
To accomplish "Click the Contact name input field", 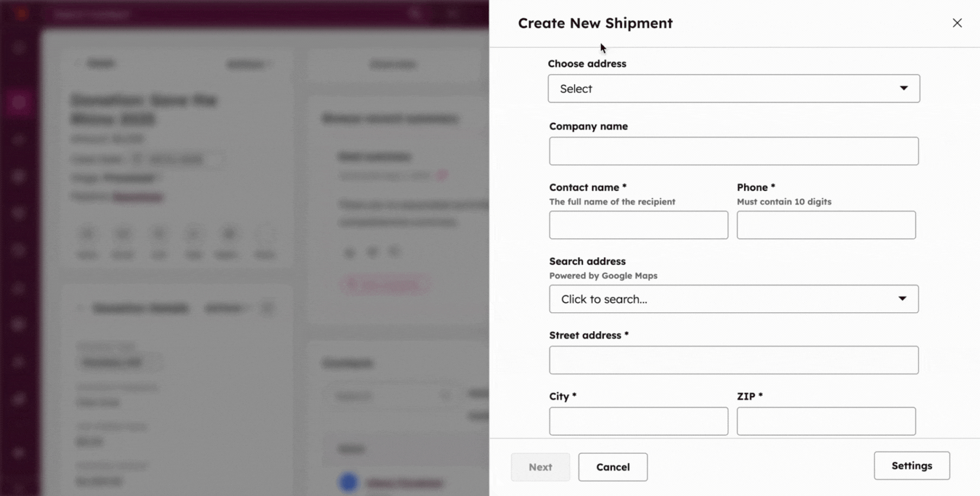I will [x=638, y=225].
